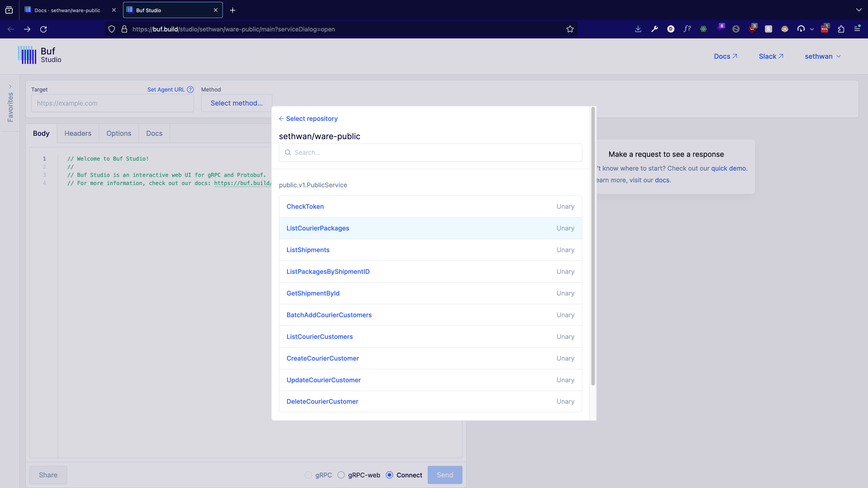Open browser downloads panel
Viewport: 868px width, 488px height.
(638, 29)
